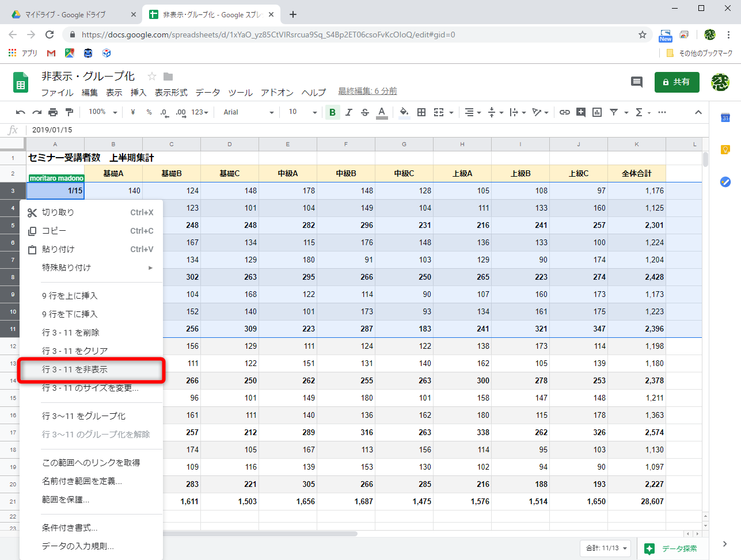Toggle strikethrough formatting

click(x=364, y=112)
